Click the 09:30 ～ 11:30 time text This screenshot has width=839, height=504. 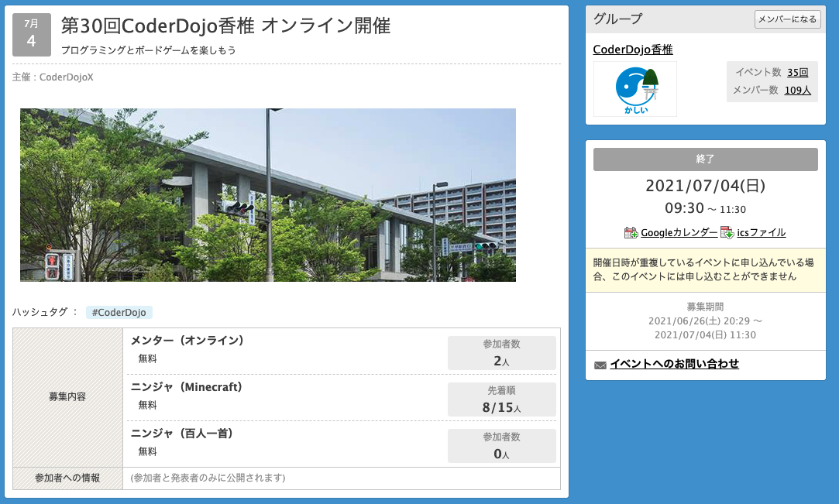click(x=705, y=208)
